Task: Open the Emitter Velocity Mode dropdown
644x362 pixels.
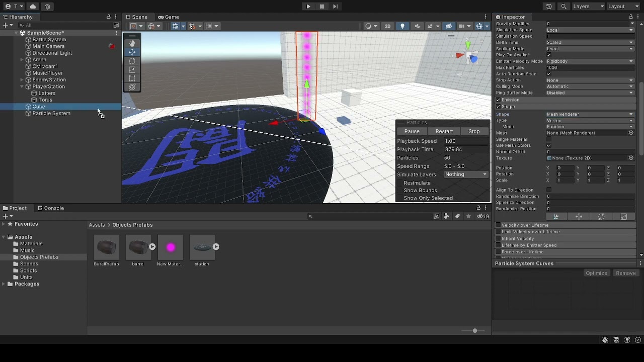Action: 589,61
